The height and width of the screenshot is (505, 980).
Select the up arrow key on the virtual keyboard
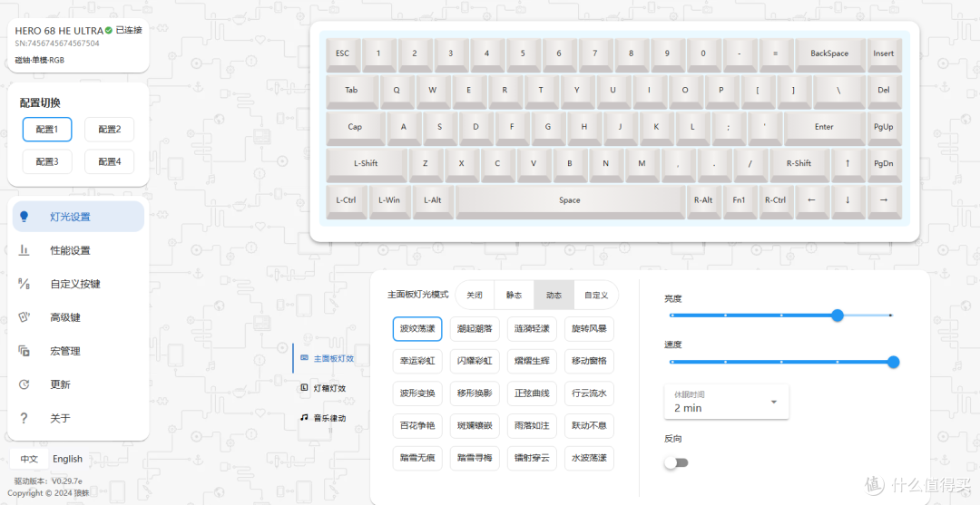[x=848, y=163]
